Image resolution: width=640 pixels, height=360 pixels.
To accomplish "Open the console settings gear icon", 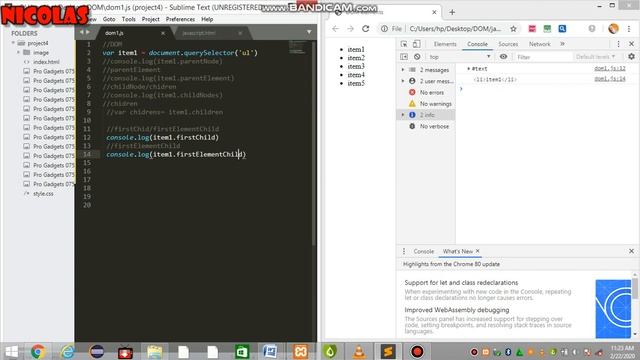I will coord(631,57).
